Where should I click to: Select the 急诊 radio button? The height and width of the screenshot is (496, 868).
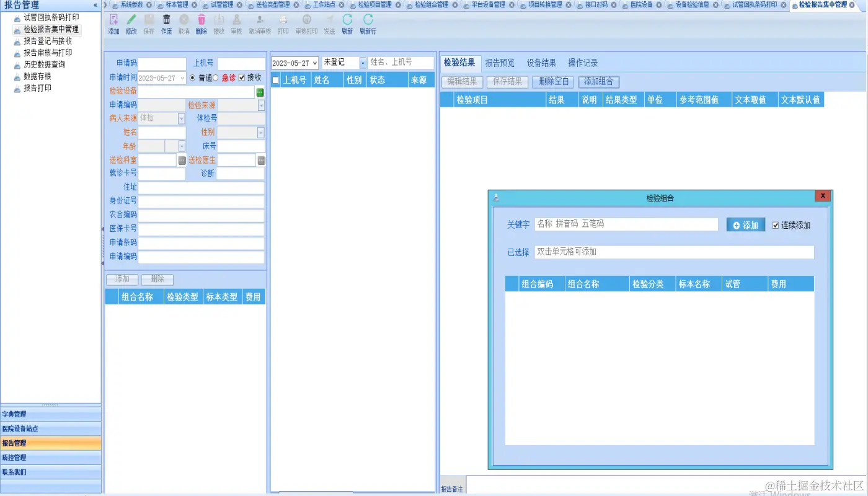tap(216, 78)
